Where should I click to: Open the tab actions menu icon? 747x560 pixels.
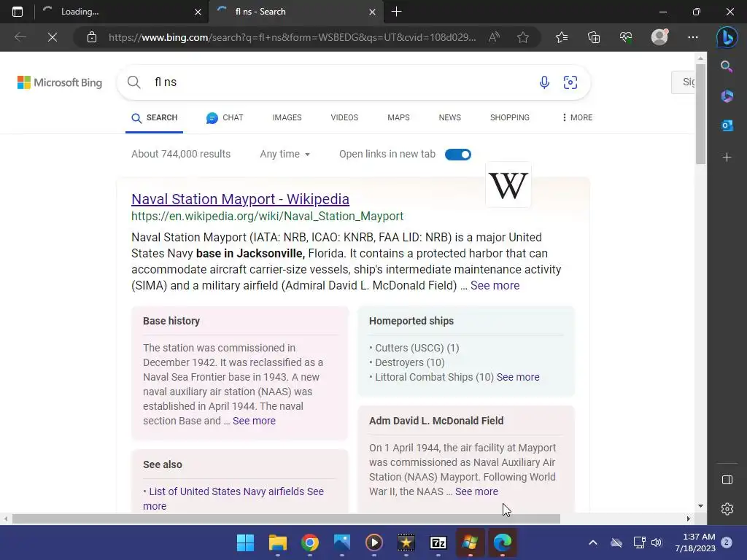pyautogui.click(x=18, y=12)
